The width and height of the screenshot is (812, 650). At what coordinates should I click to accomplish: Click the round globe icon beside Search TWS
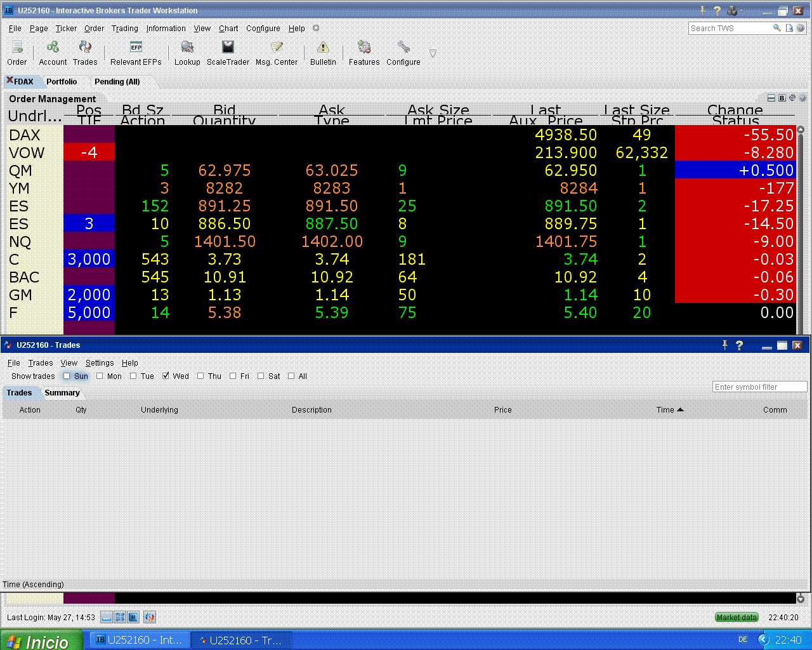(x=801, y=28)
